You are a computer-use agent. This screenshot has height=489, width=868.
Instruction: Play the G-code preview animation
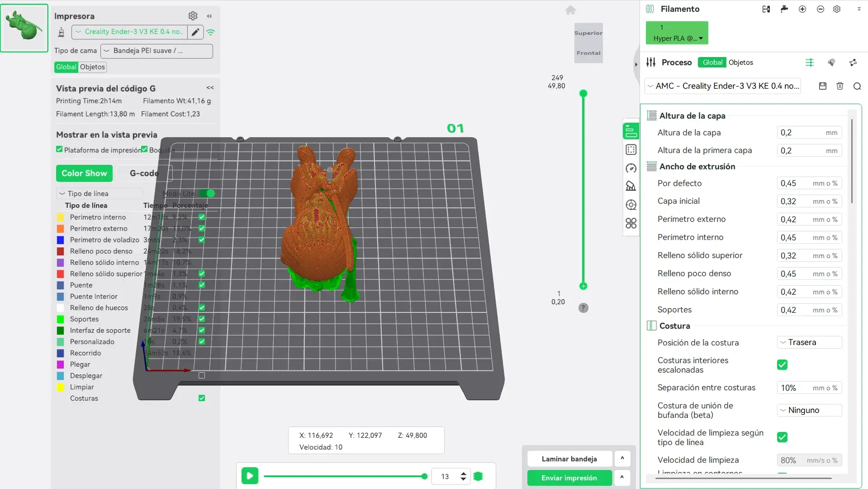tap(250, 476)
